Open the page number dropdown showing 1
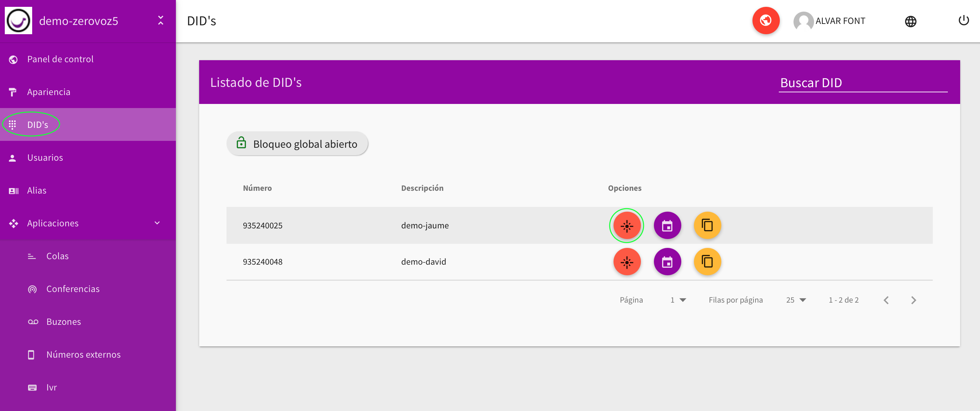 coord(679,300)
